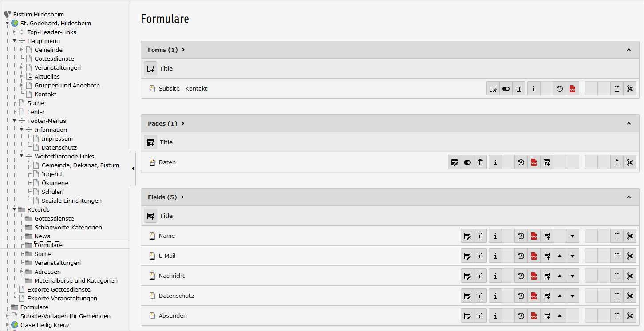
Task: Collapse the page tree panel
Action: tap(133, 169)
